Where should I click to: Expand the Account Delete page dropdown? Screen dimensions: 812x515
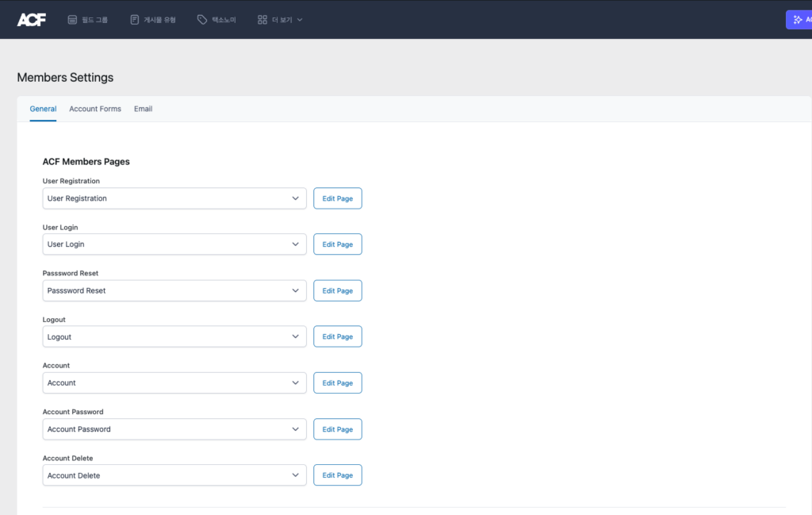tap(174, 475)
